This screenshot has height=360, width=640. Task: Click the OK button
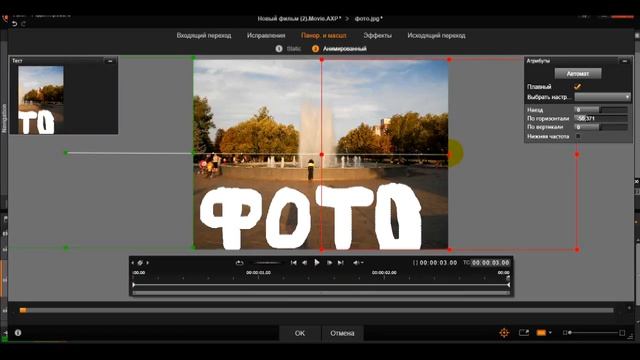coord(300,333)
